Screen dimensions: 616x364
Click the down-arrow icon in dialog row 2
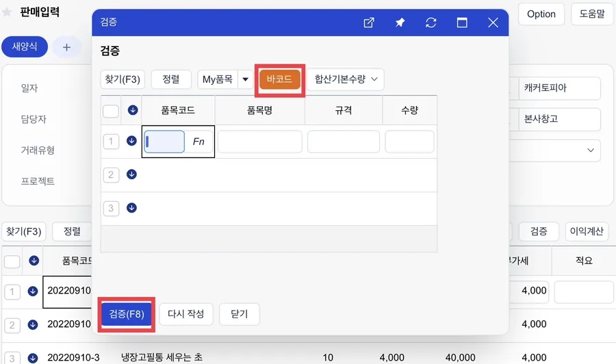131,174
